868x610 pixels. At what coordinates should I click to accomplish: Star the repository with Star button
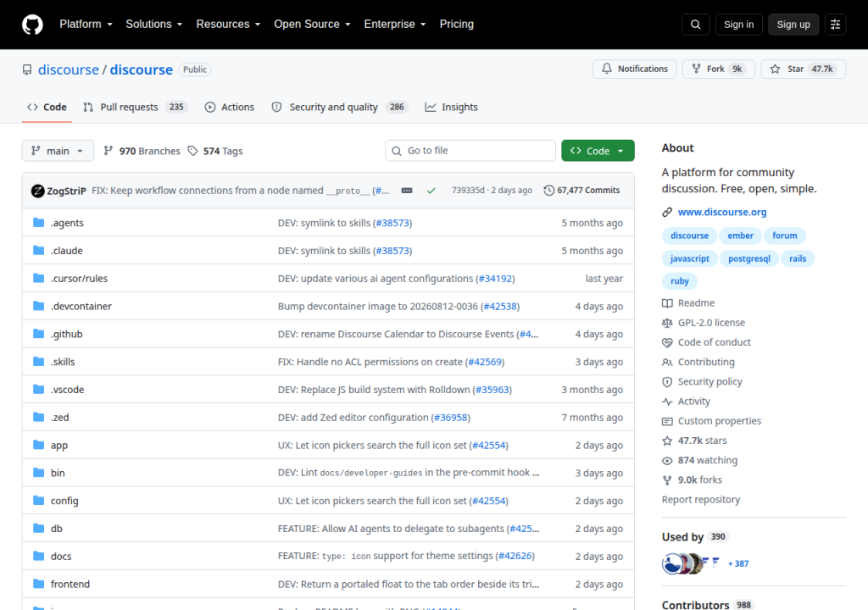pos(804,69)
